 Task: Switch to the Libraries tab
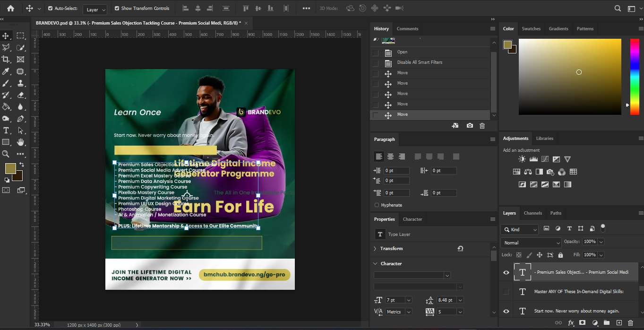coord(544,139)
